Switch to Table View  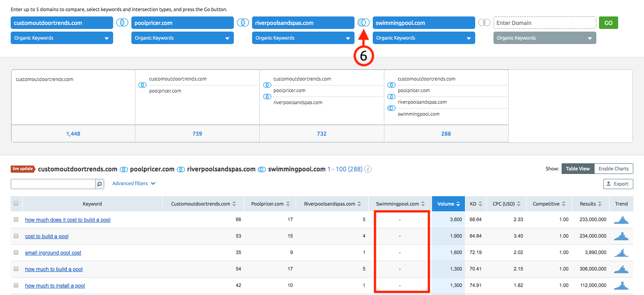[578, 169]
